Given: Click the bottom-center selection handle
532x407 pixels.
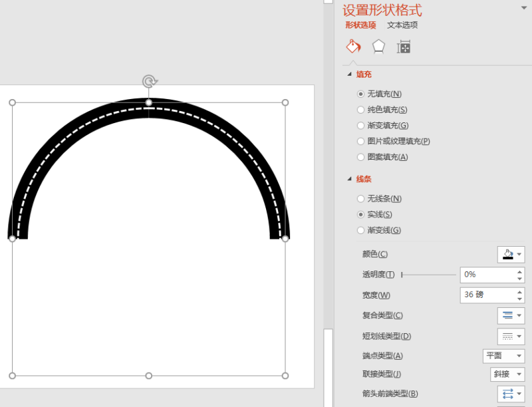Looking at the screenshot, I should pos(148,376).
